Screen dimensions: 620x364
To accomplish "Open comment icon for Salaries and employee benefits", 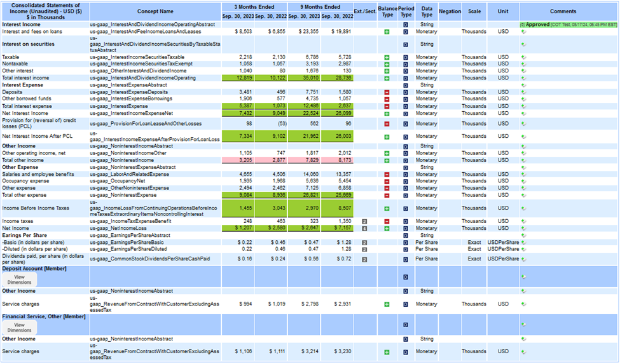I will click(523, 174).
